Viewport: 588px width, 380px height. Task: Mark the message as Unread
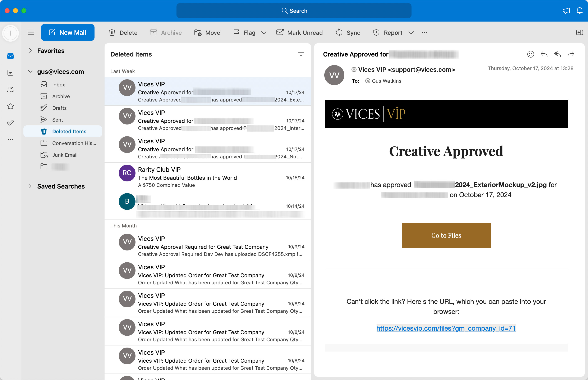[x=299, y=33]
